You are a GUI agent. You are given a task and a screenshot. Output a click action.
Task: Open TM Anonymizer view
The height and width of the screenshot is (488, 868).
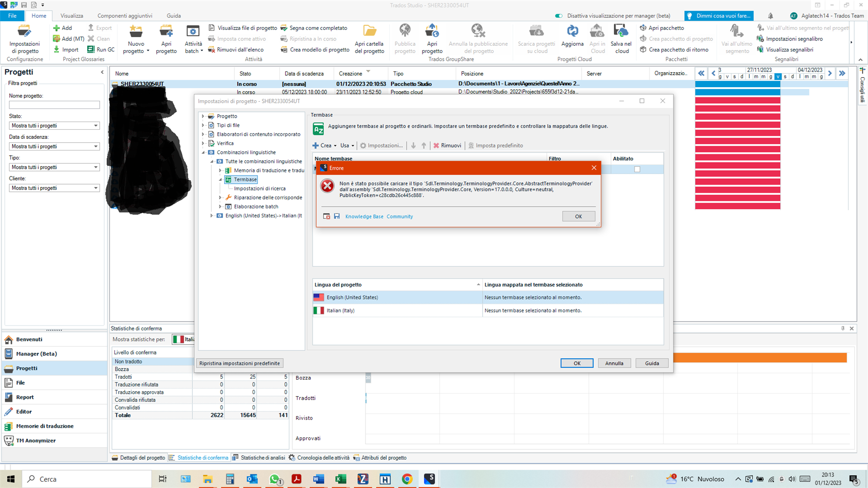54,440
